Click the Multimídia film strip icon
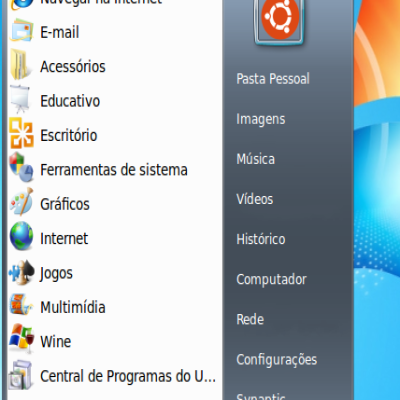 [x=22, y=305]
